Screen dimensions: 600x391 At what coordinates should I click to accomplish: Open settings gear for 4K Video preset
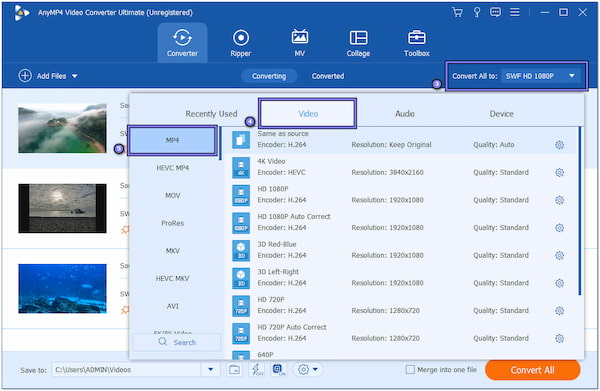pos(559,173)
